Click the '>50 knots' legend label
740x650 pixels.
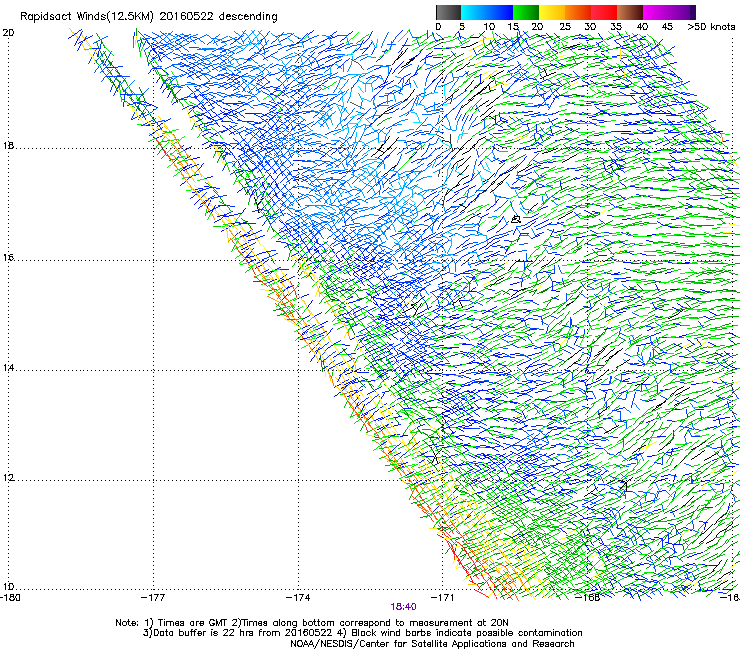pyautogui.click(x=711, y=26)
